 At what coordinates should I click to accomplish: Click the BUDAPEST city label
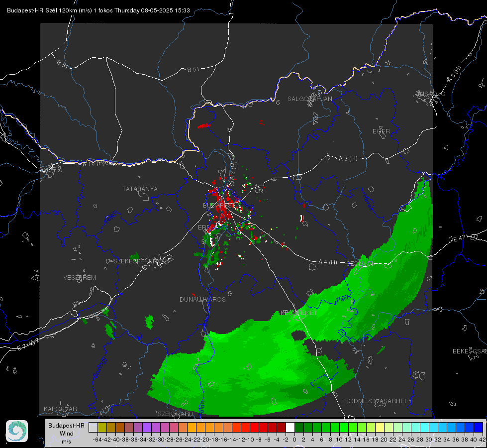(219, 206)
